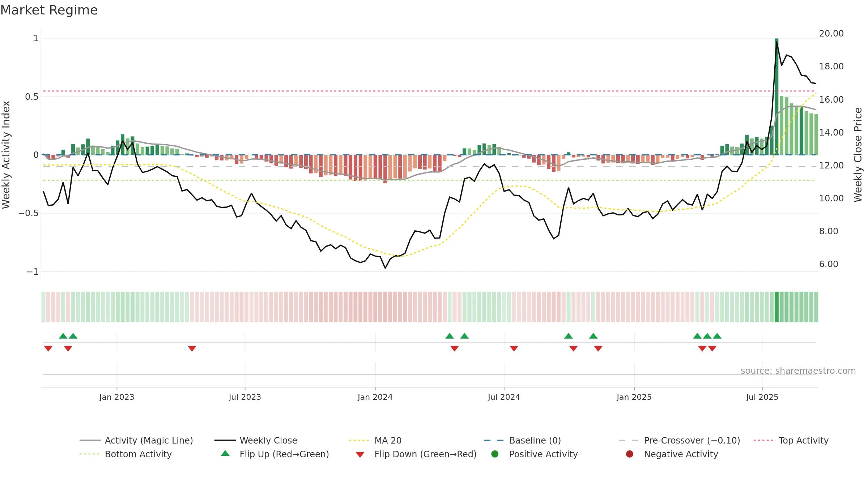The width and height of the screenshot is (868, 488).
Task: Click the Jul 2025 x-axis label
Action: click(x=762, y=397)
